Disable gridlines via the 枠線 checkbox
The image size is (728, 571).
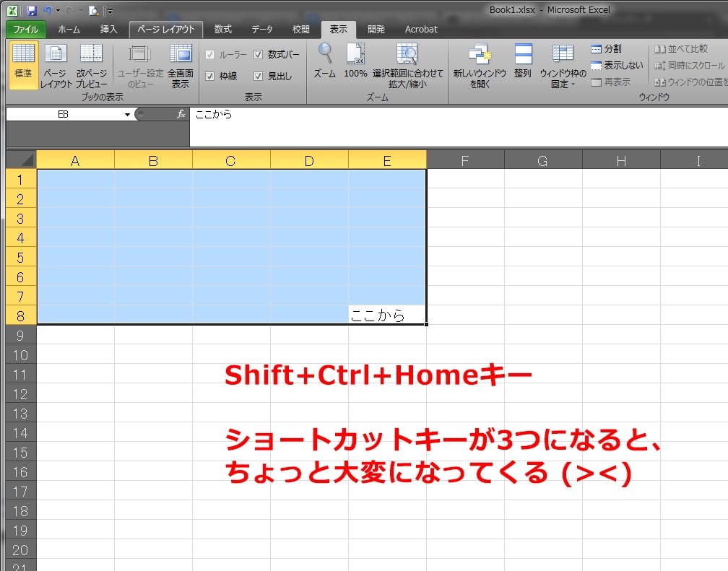tap(209, 75)
